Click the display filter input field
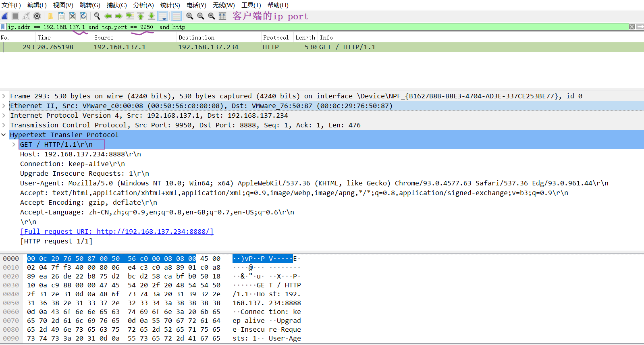Image resolution: width=644 pixels, height=345 pixels. 318,27
